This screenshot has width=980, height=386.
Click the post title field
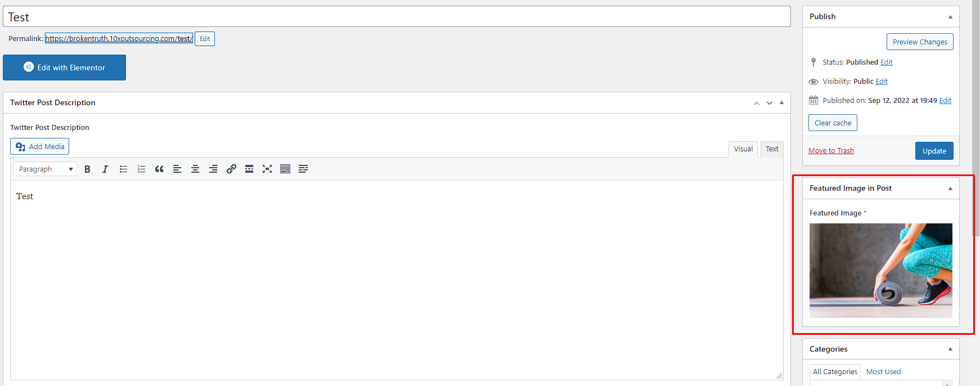point(397,17)
